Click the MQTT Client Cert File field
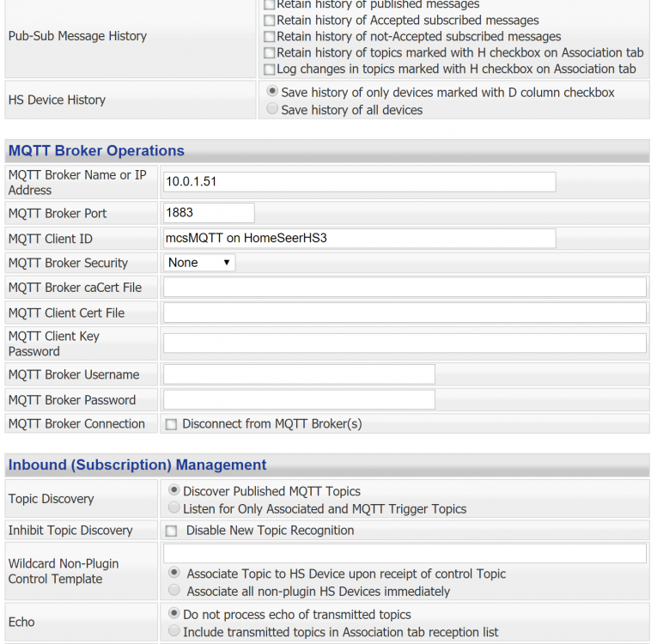 pyautogui.click(x=405, y=313)
